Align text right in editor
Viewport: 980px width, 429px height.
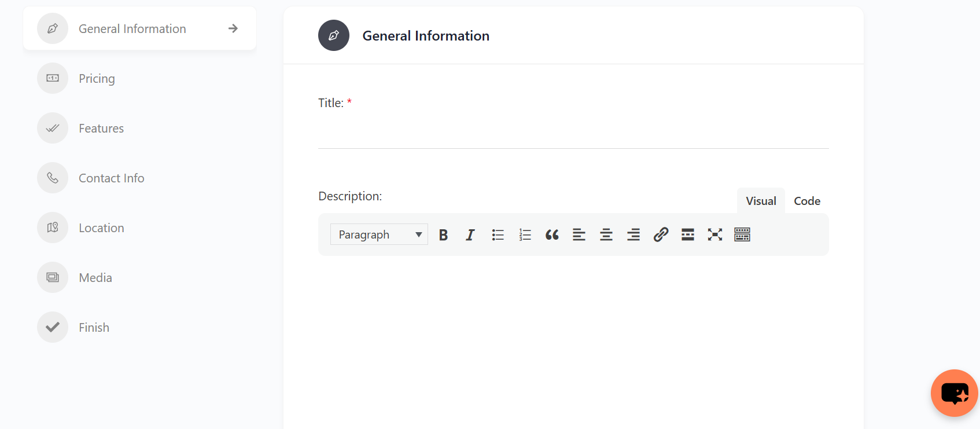point(633,234)
